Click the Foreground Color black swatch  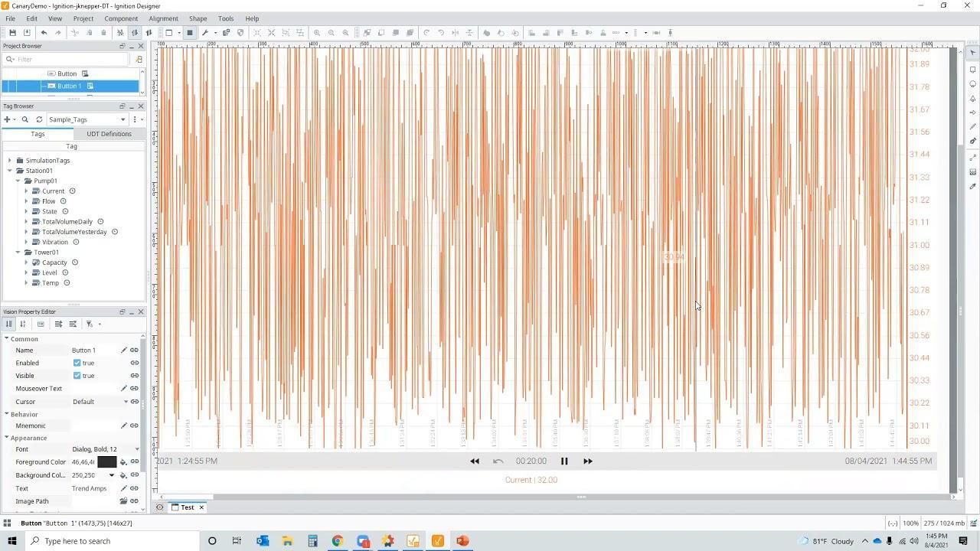[106, 462]
